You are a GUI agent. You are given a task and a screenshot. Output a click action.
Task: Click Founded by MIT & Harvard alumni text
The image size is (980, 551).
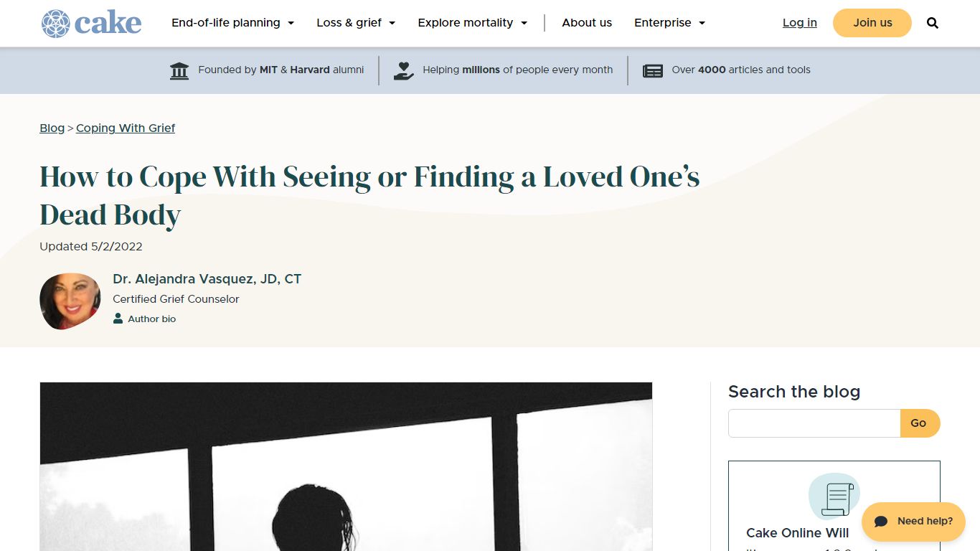pos(281,70)
